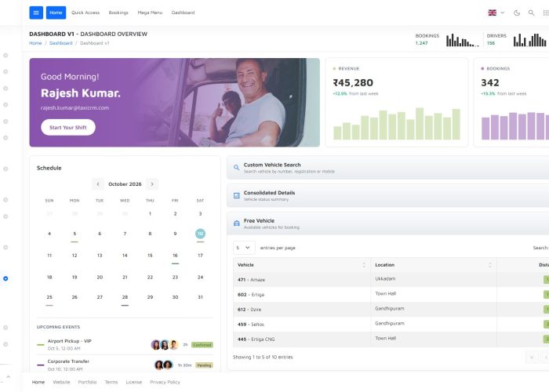Open the Mega Menu item
Viewport: 549px width, 392px height.
click(x=150, y=13)
